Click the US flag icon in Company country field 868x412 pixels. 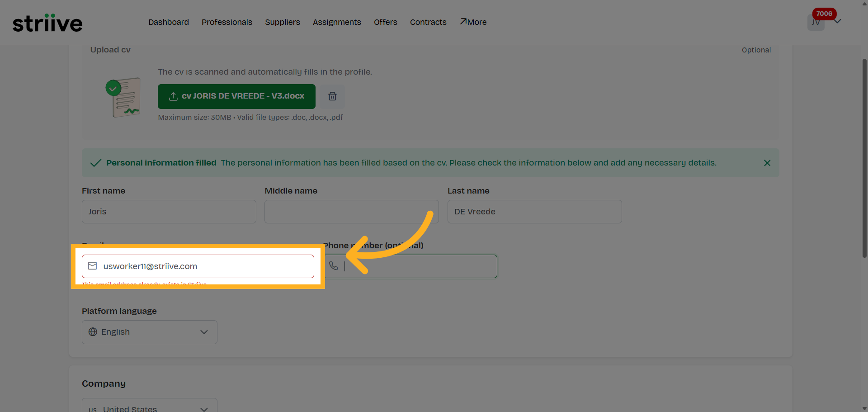click(x=93, y=408)
